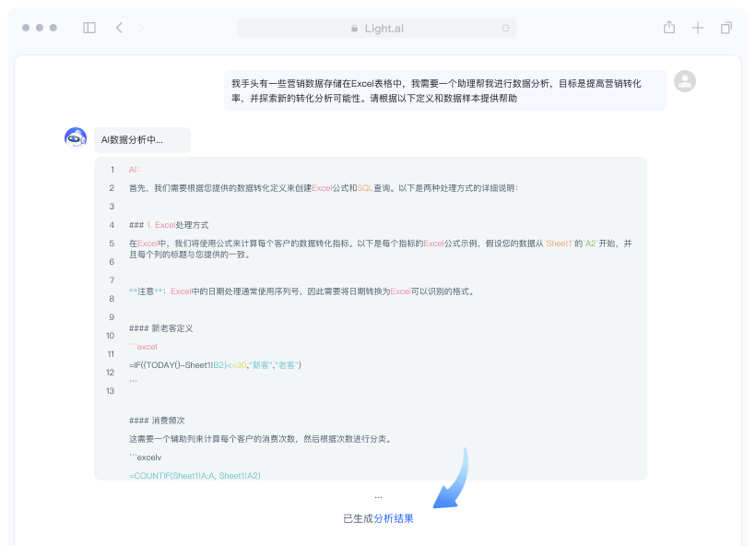This screenshot has width=756, height=546.
Task: Go back with the left chevron
Action: [119, 28]
